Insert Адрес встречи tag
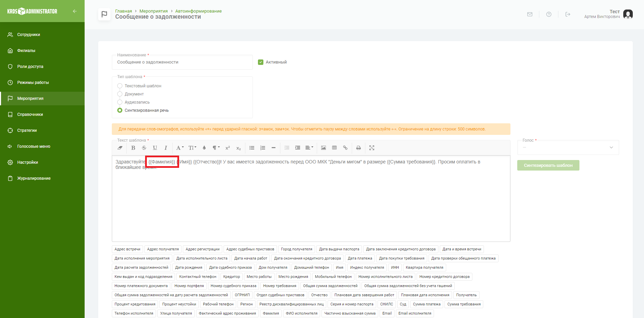 pos(127,249)
